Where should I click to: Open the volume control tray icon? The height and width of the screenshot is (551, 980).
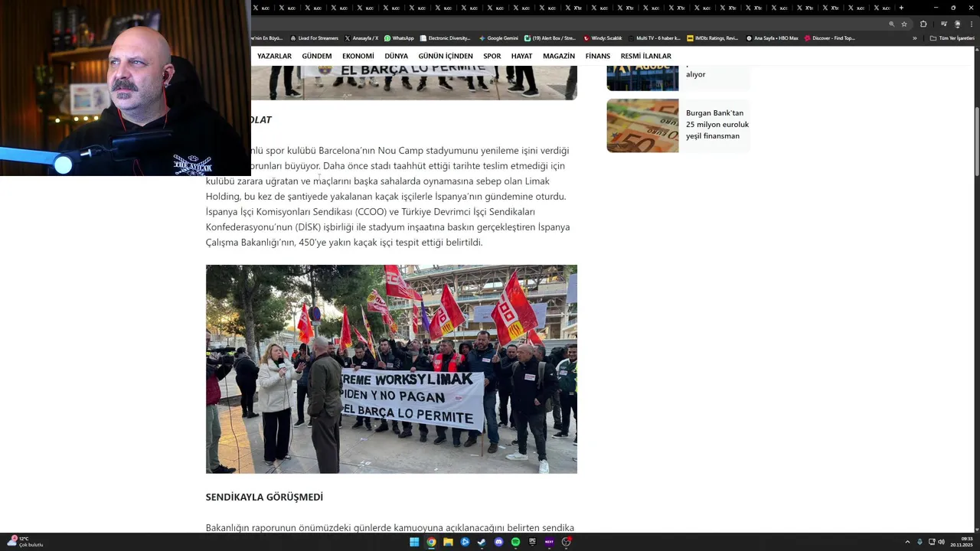(x=941, y=542)
